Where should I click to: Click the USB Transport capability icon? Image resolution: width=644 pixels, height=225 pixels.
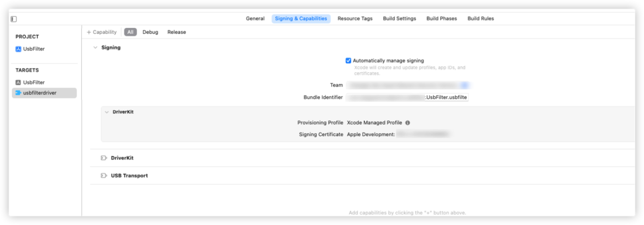(104, 176)
